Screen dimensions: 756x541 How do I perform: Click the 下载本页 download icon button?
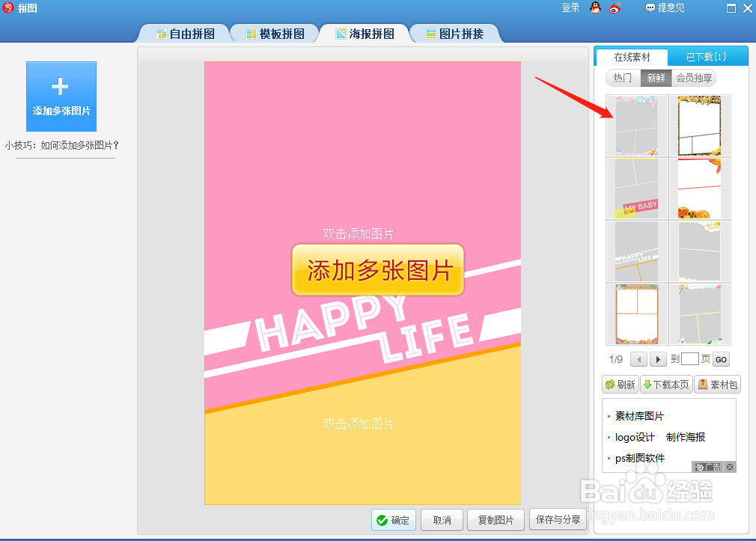[666, 384]
